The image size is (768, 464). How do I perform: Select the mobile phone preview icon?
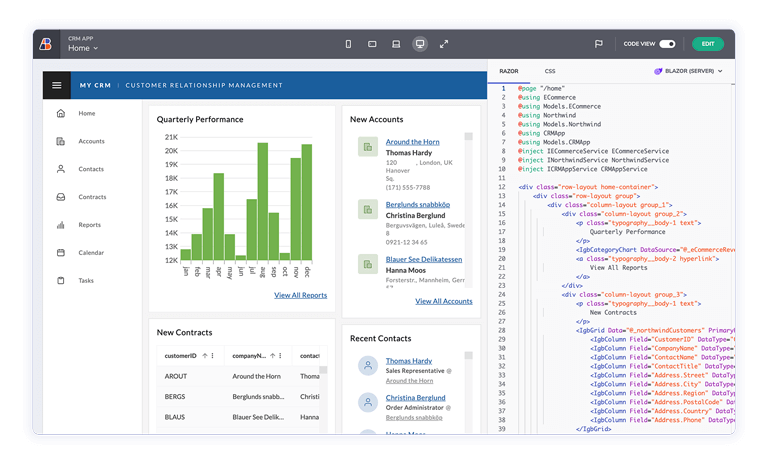(x=348, y=44)
